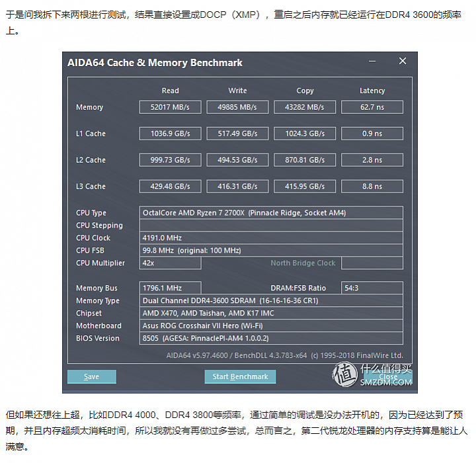Viewport: 476px width, 463px height.
Task: Click the CPU Stepping label
Action: 99,226
